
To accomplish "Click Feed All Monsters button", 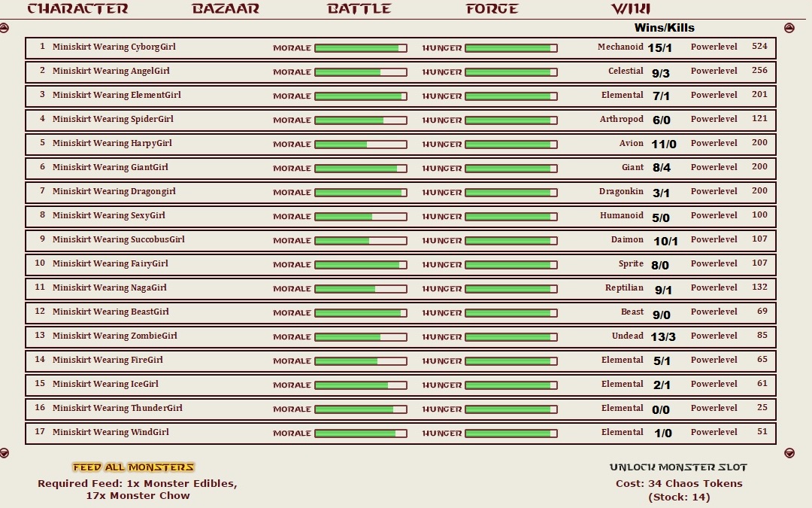I will click(134, 467).
